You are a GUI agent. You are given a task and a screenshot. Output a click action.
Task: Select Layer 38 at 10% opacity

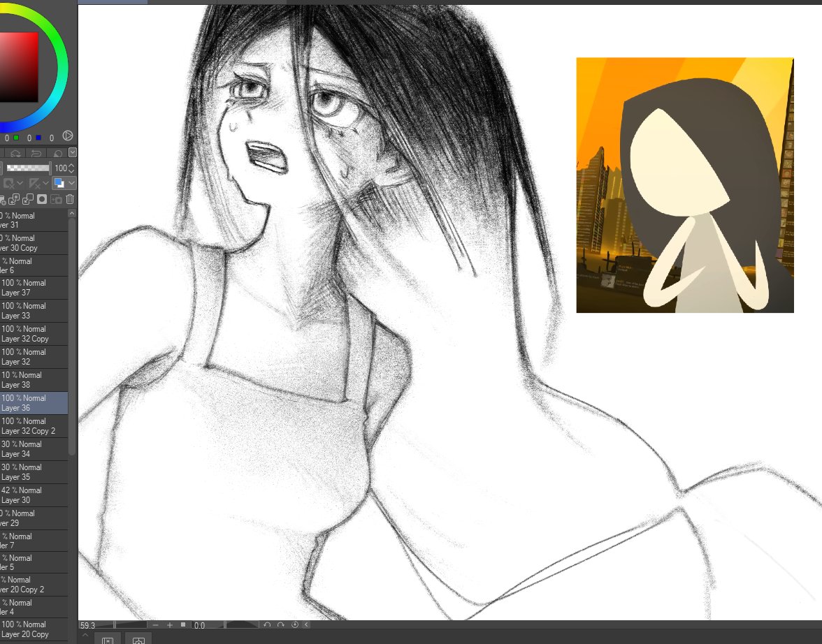point(34,380)
